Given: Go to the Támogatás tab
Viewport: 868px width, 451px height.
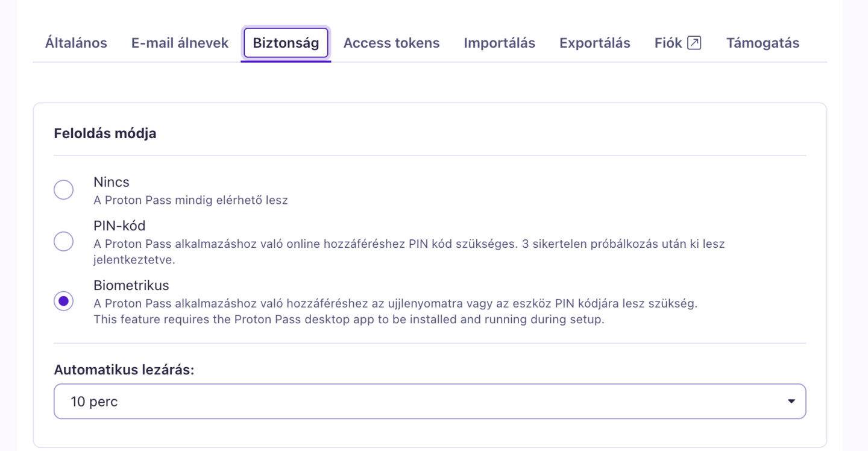Looking at the screenshot, I should coord(763,43).
